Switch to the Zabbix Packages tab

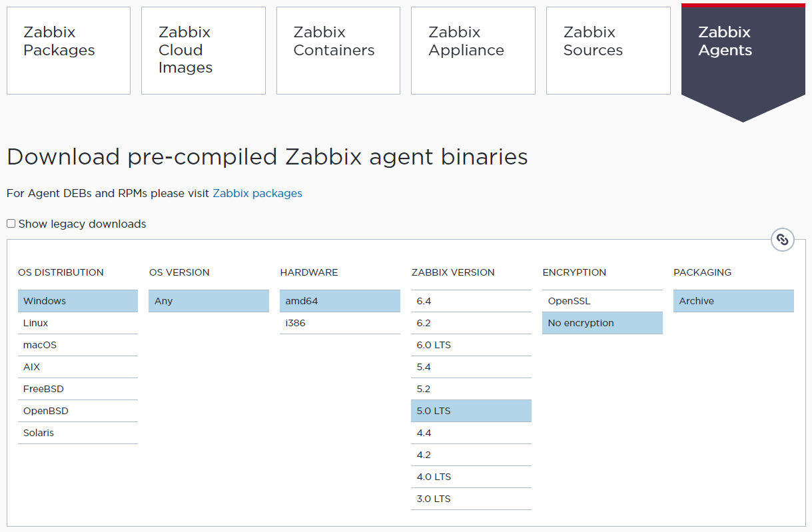click(68, 50)
